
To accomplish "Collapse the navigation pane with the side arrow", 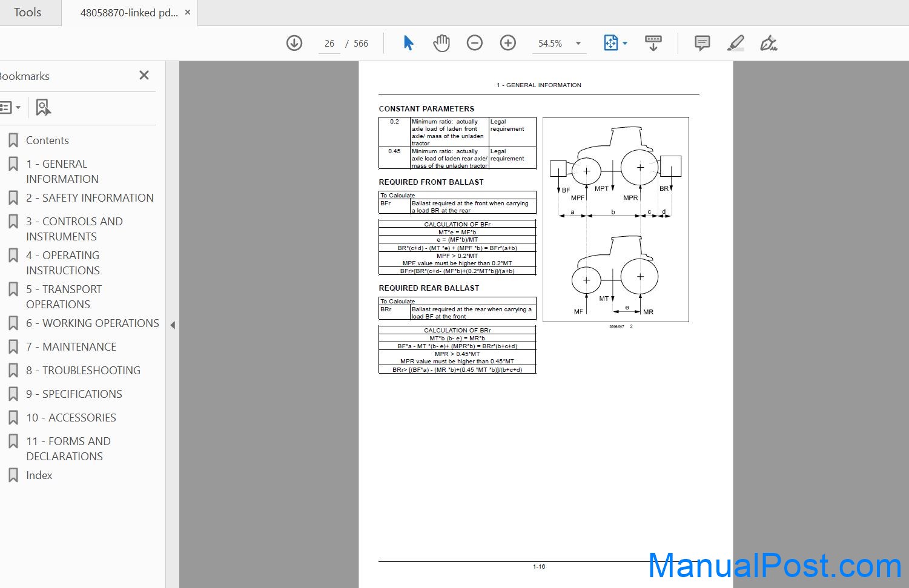I will pyautogui.click(x=173, y=325).
